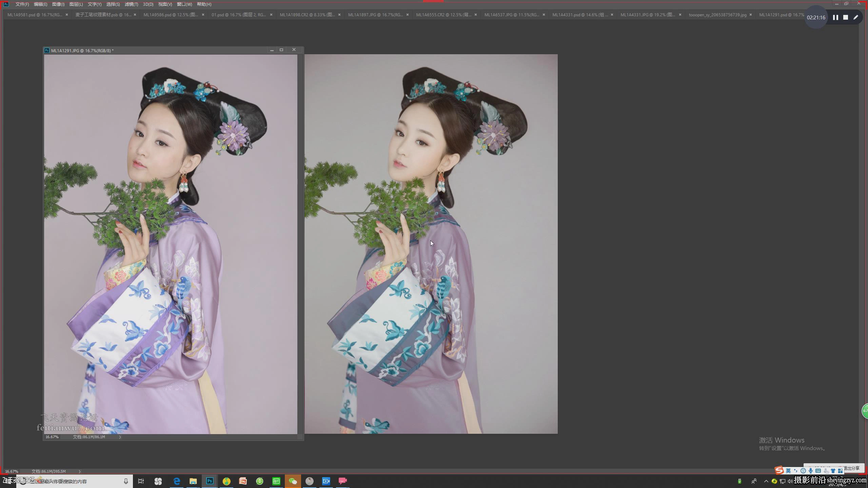This screenshot has height=488, width=868.
Task: Open the iQIYI app on taskbar
Action: pos(276,481)
